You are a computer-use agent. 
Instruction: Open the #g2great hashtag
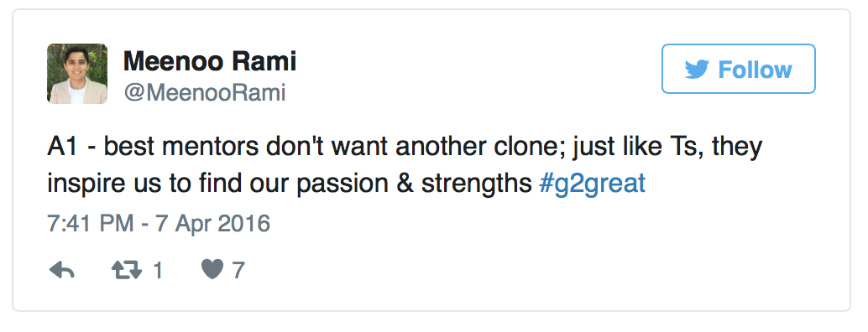click(593, 184)
